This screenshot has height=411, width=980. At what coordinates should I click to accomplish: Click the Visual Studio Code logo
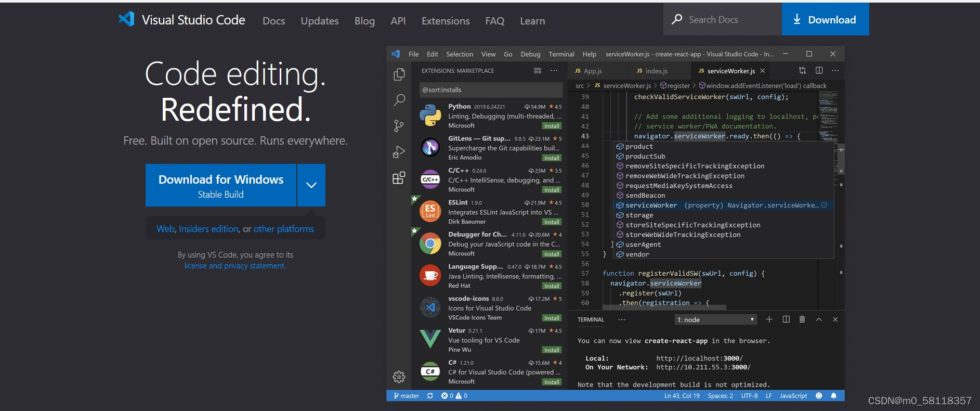(x=126, y=19)
